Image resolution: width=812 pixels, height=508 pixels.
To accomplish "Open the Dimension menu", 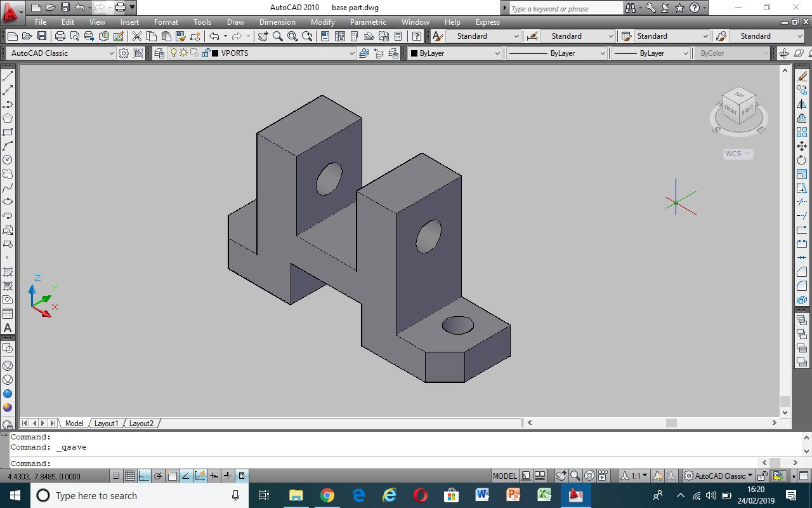I will (277, 22).
